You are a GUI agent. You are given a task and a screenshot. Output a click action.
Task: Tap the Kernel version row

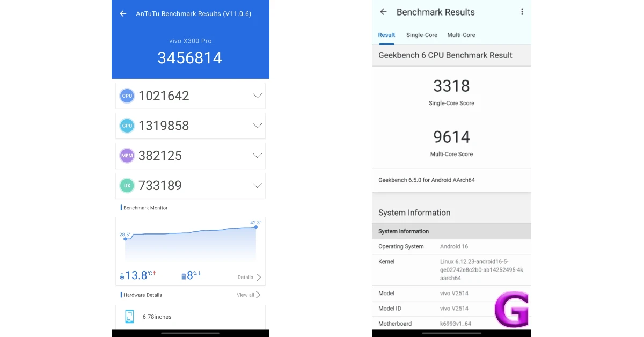pyautogui.click(x=451, y=270)
